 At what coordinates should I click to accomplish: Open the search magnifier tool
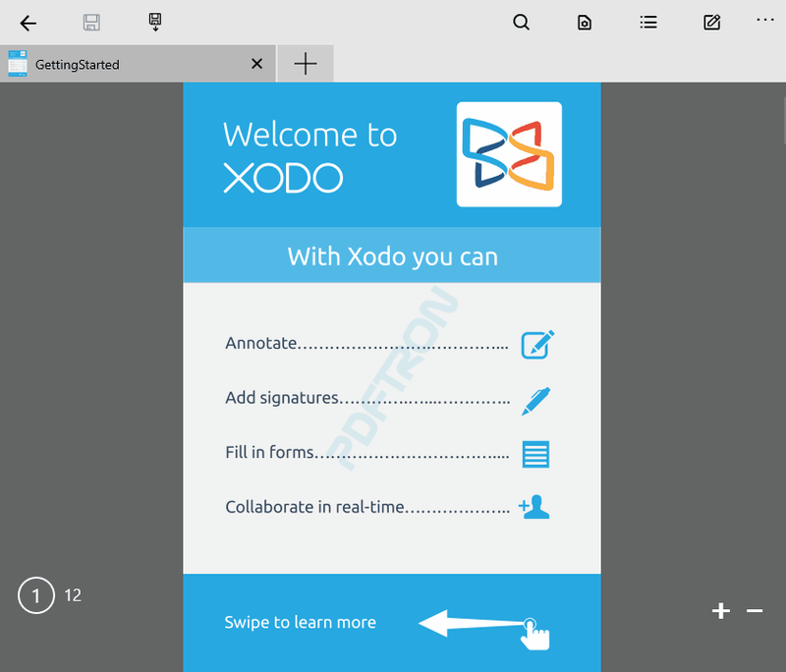point(522,23)
